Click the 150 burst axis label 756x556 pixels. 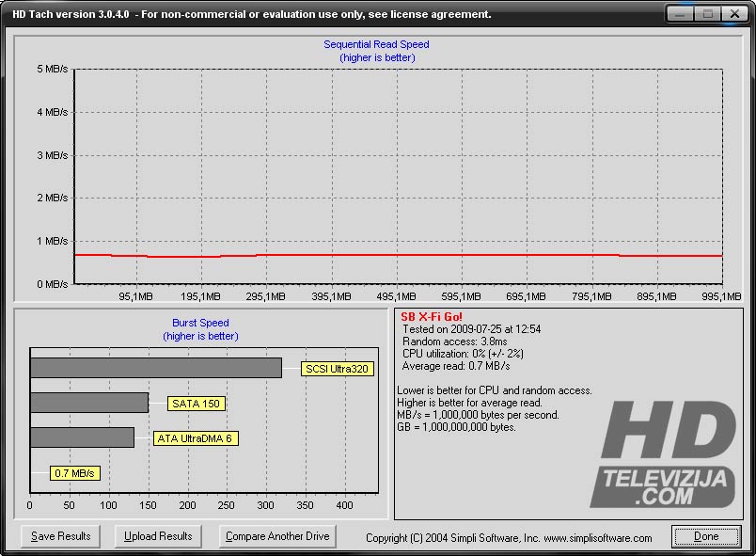[148, 505]
